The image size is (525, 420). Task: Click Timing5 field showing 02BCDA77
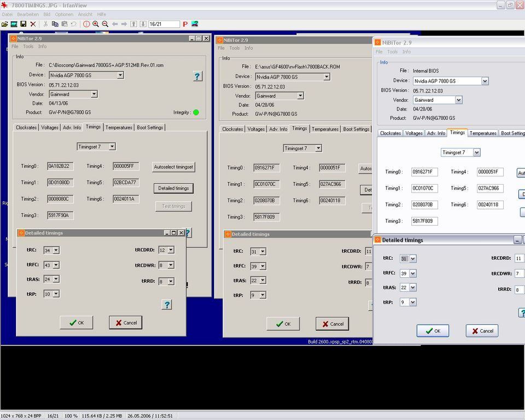pyautogui.click(x=126, y=183)
